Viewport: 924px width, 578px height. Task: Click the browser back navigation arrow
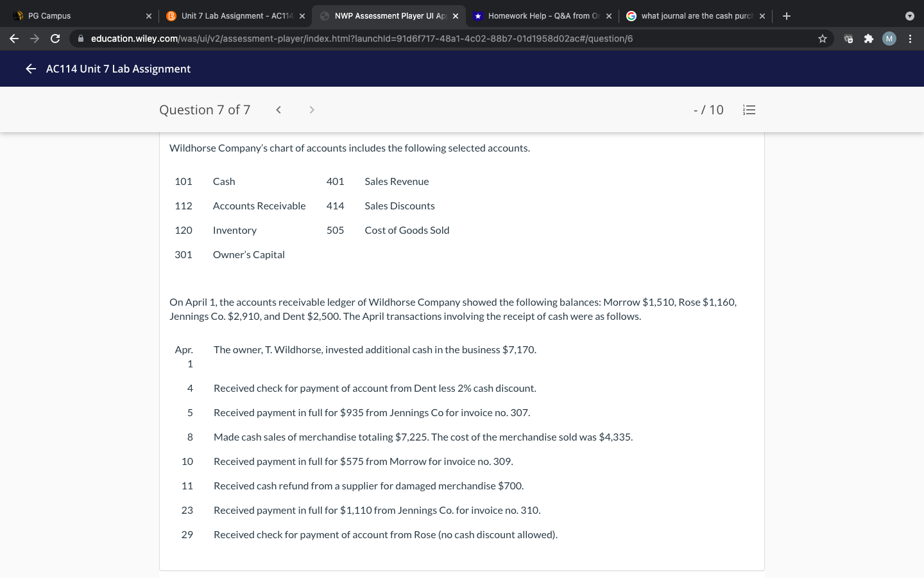click(x=14, y=39)
